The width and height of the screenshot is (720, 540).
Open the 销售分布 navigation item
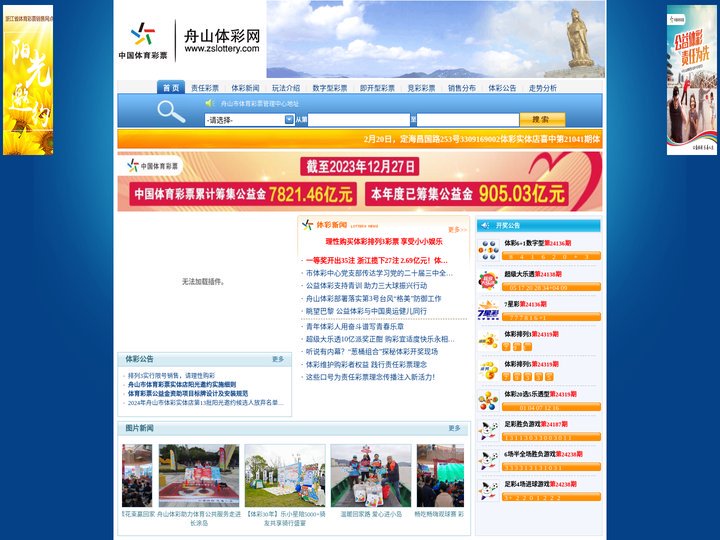(462, 88)
